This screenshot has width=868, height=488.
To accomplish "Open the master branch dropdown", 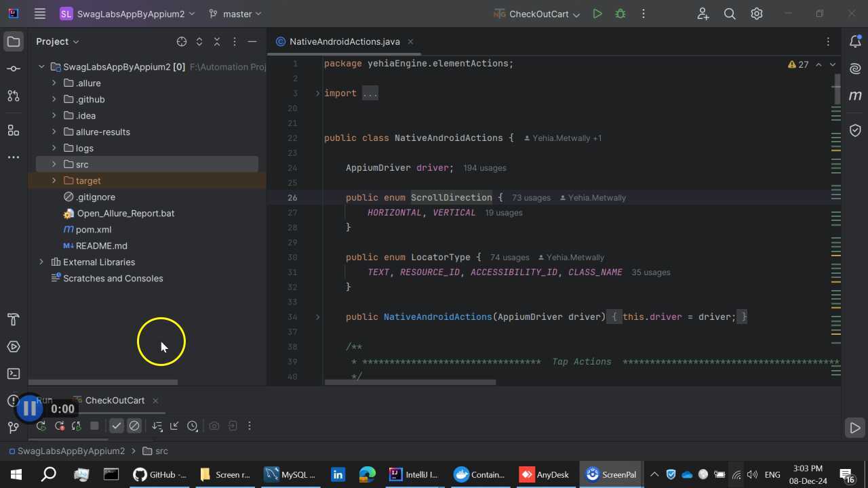I will click(x=235, y=14).
